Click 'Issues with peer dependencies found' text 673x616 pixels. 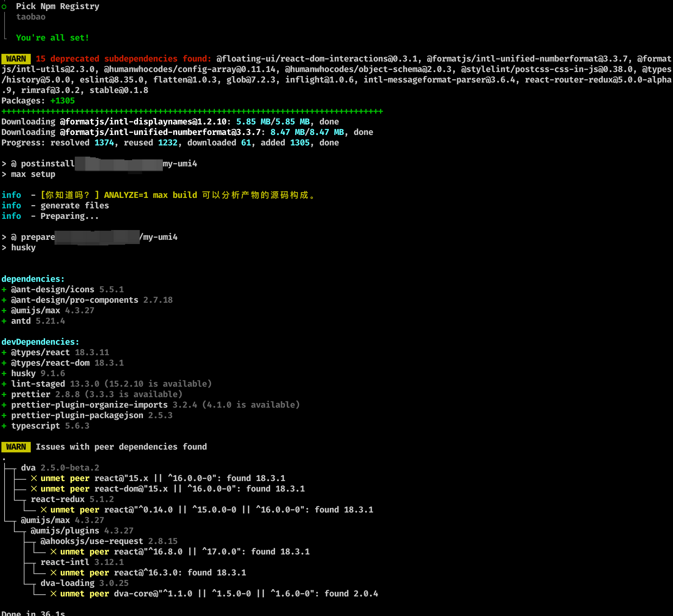click(121, 447)
